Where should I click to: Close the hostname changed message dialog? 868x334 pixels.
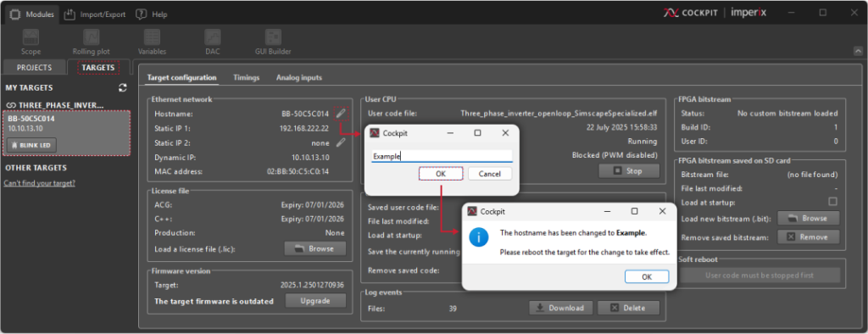click(662, 211)
